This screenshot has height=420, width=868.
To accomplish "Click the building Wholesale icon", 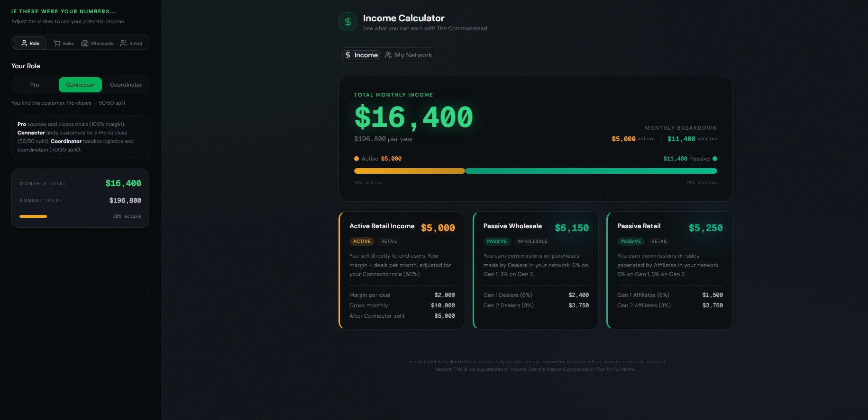I will [x=85, y=43].
